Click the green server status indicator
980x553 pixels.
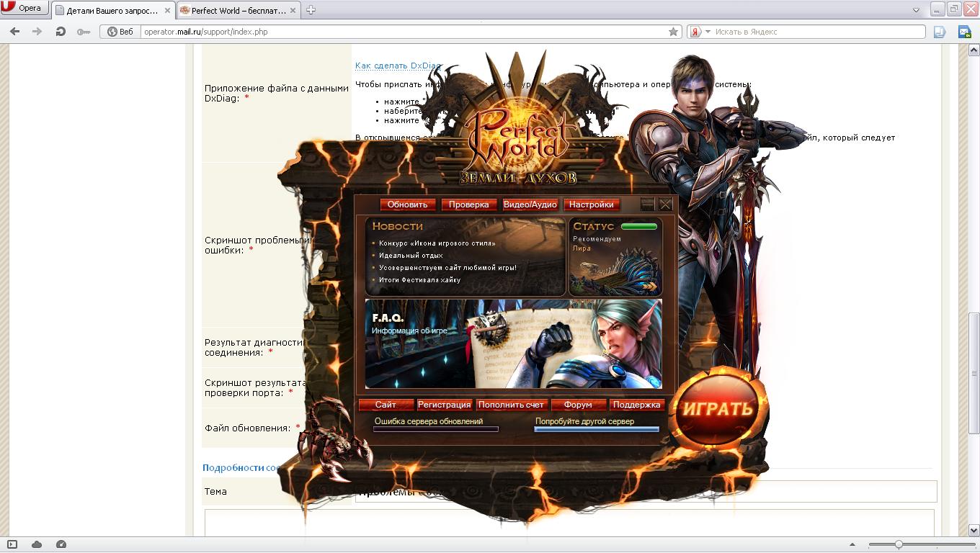click(639, 226)
